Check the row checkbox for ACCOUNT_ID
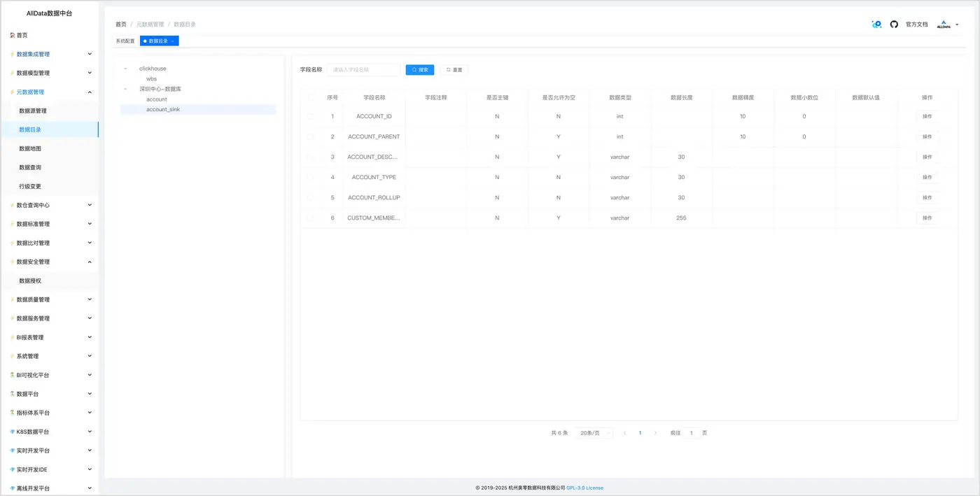 (x=310, y=116)
